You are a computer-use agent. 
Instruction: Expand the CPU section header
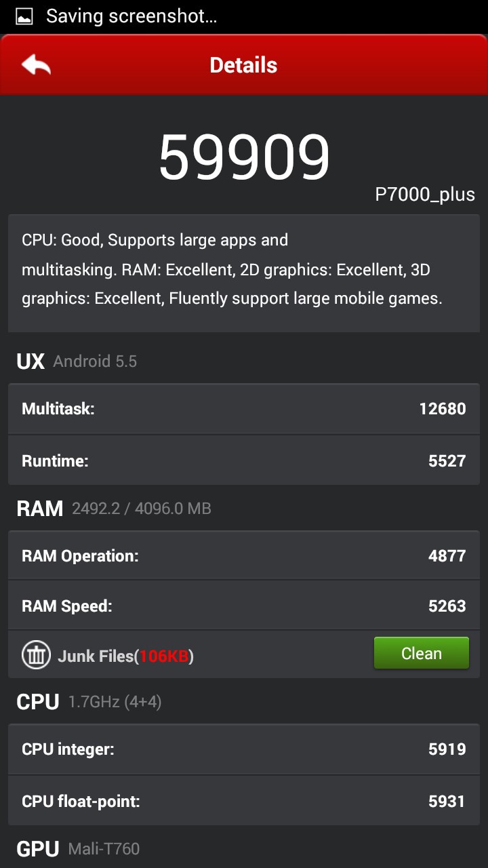tap(37, 703)
